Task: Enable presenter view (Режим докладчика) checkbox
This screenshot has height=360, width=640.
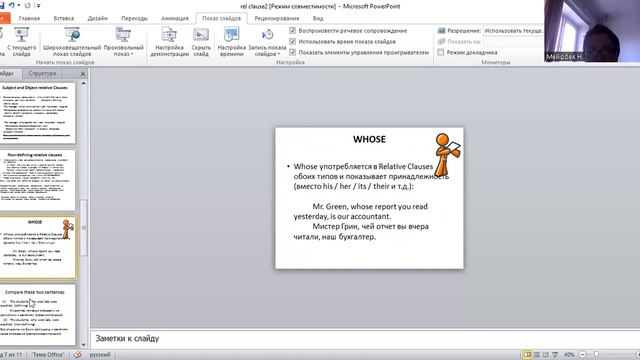Action: 441,52
